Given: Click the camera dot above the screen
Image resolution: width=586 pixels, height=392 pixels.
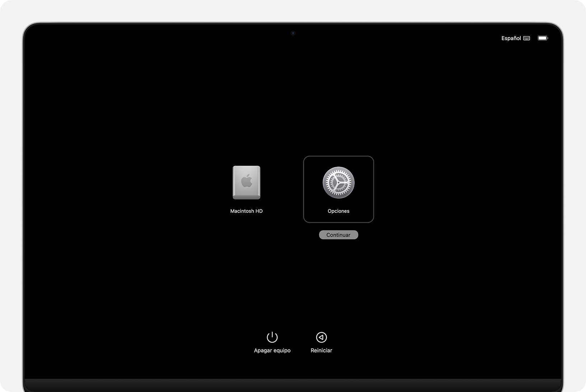Looking at the screenshot, I should pyautogui.click(x=293, y=33).
